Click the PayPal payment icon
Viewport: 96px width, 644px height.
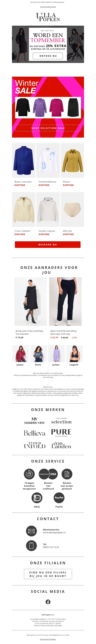pos(59,497)
